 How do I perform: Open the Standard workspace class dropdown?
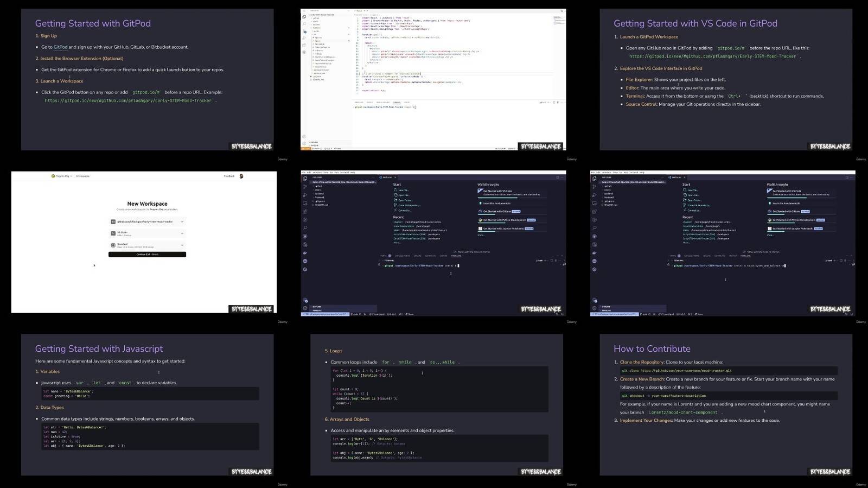147,245
